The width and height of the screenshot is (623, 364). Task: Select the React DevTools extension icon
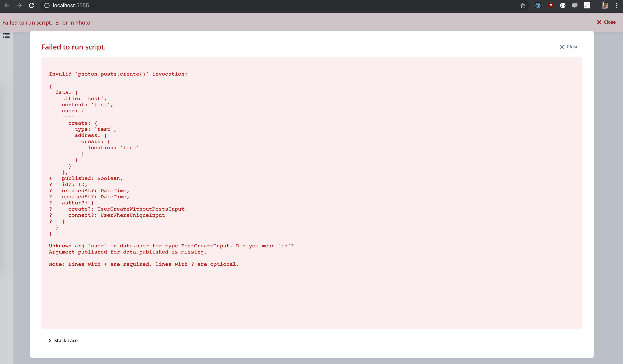538,5
